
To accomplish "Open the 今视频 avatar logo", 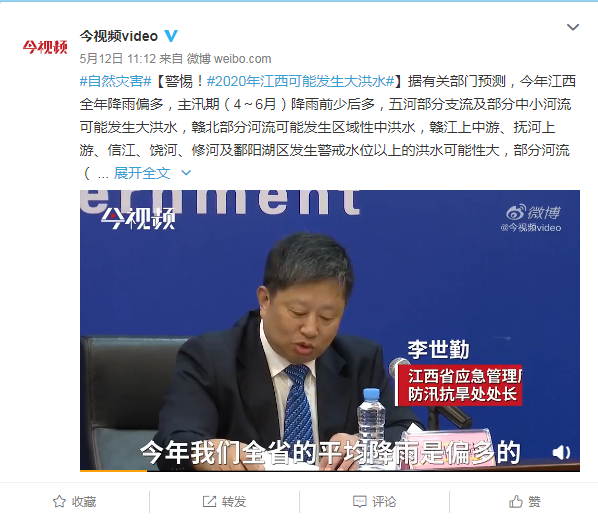I will (x=45, y=47).
